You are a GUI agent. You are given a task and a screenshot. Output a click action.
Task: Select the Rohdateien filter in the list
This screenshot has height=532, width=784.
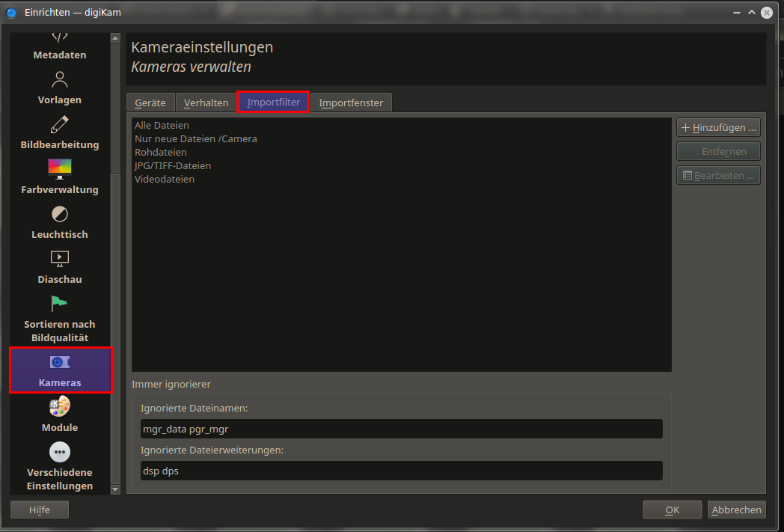pos(161,152)
